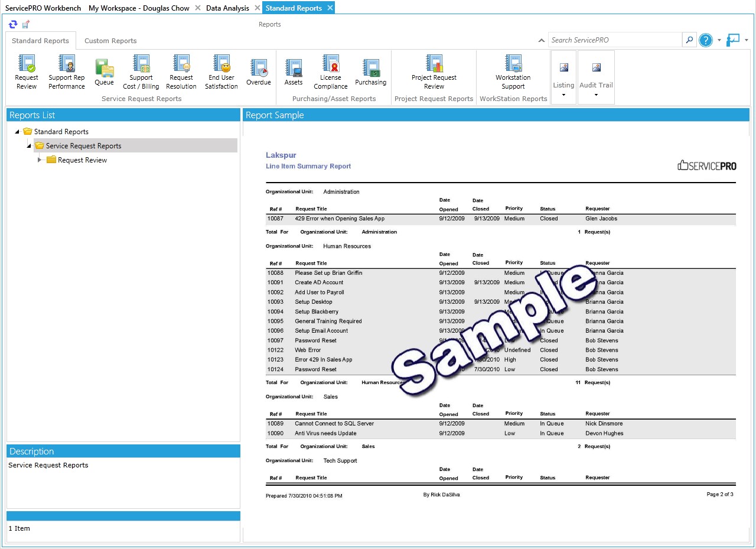Click the refresh icon at top left

[x=13, y=24]
